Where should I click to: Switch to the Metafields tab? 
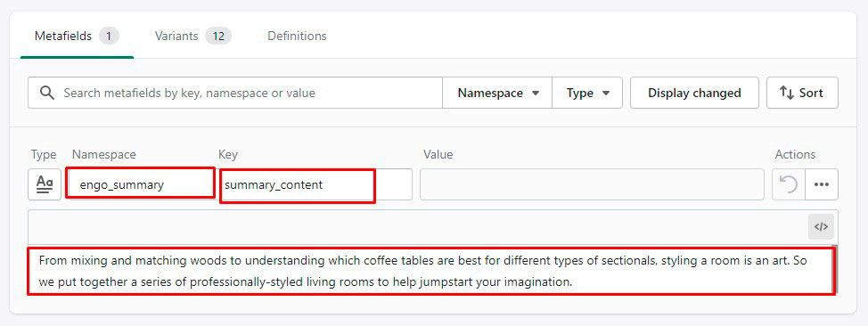coord(77,37)
